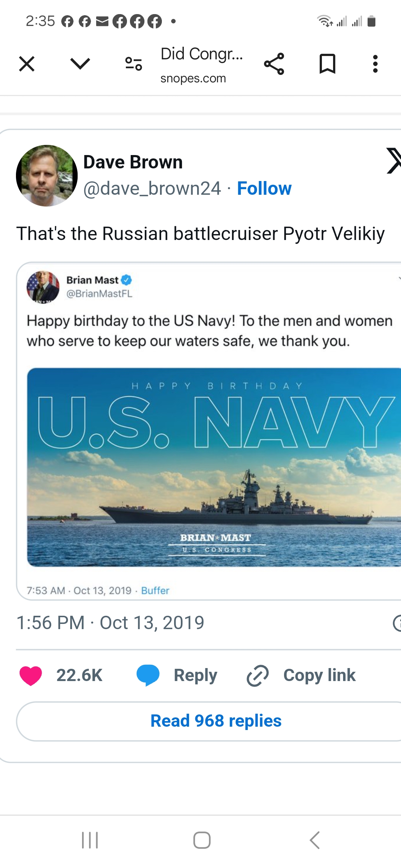Read 968 replies
The image size is (401, 868).
point(216,721)
